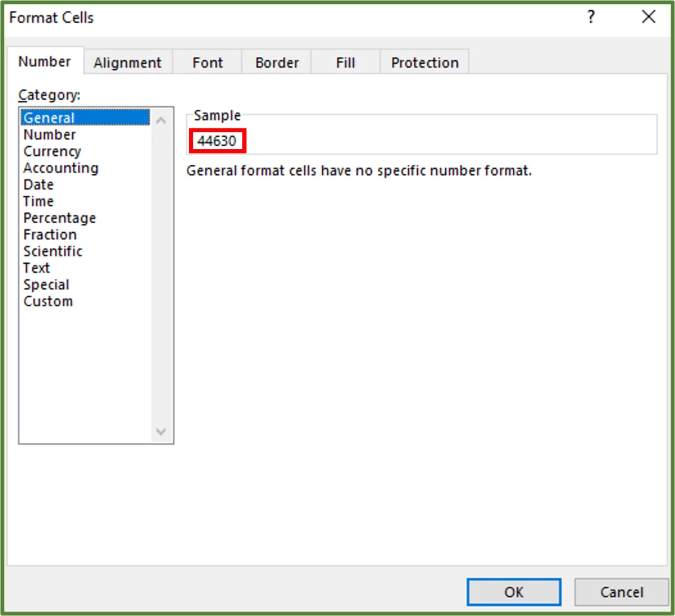Select the Date category
Screen dimensions: 675x616
pyautogui.click(x=38, y=184)
